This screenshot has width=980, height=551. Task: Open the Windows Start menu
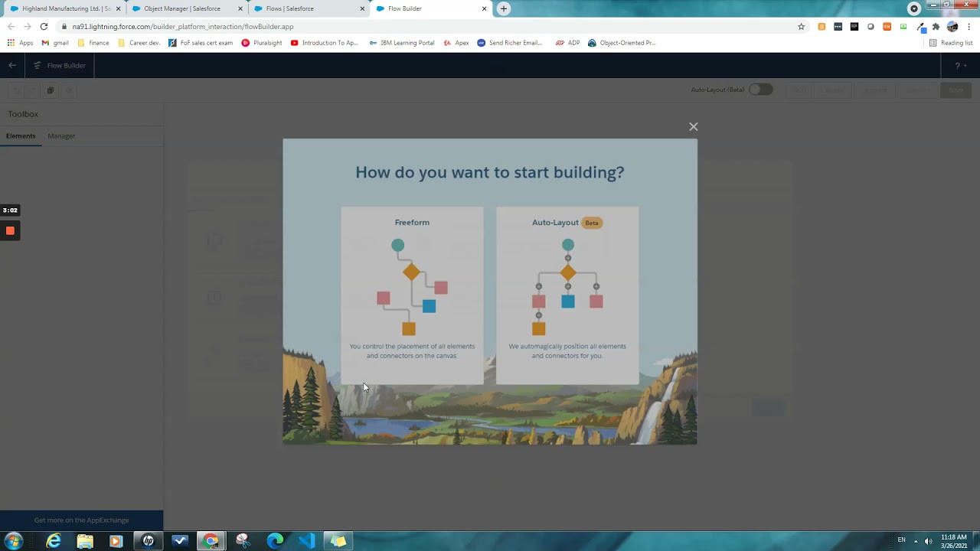pyautogui.click(x=12, y=541)
